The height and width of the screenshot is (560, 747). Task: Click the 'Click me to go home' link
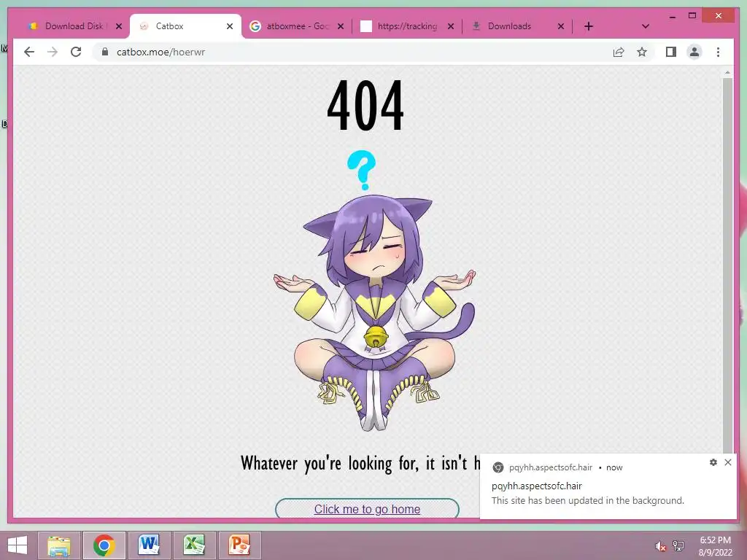coord(367,509)
